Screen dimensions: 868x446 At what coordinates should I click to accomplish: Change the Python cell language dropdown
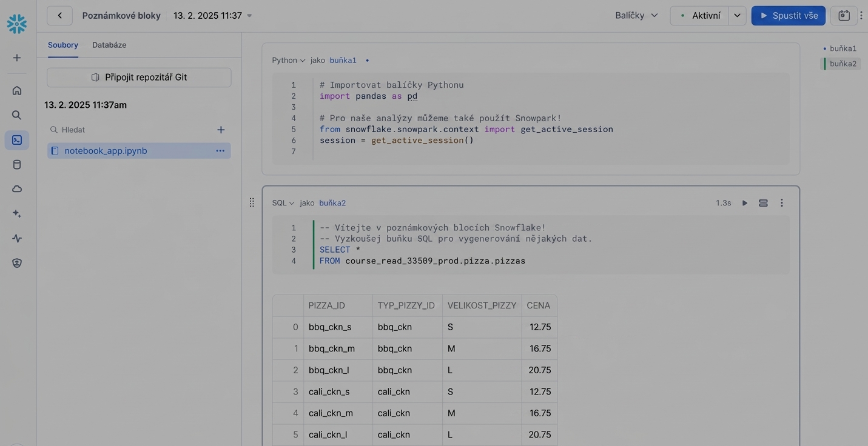coord(289,60)
